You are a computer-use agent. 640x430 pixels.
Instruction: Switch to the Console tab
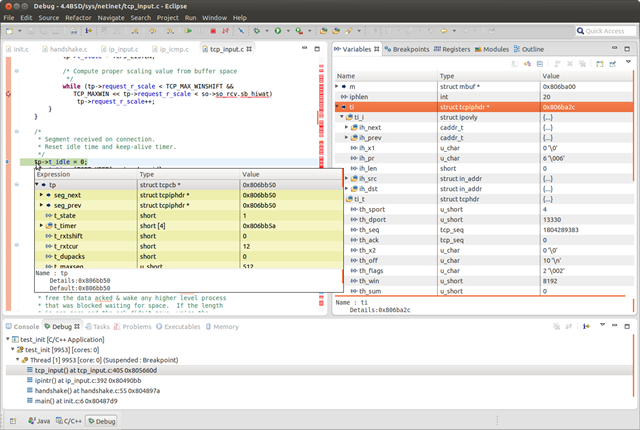click(x=22, y=326)
